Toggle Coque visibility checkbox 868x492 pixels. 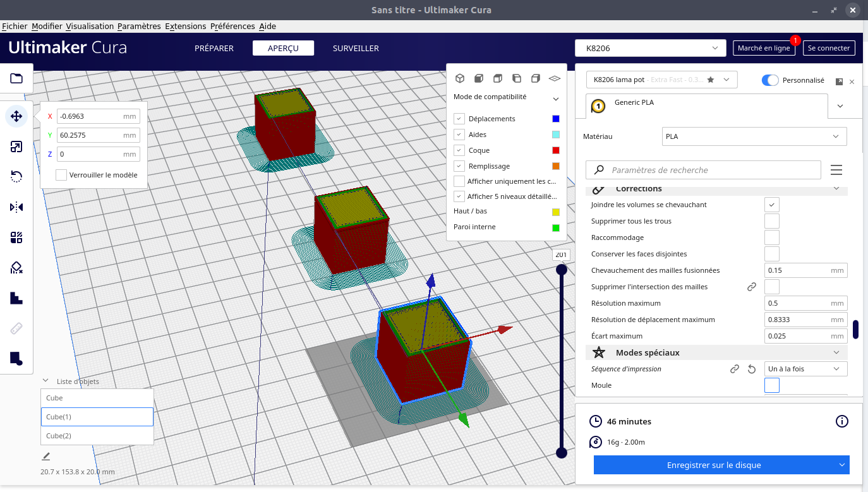coord(459,150)
